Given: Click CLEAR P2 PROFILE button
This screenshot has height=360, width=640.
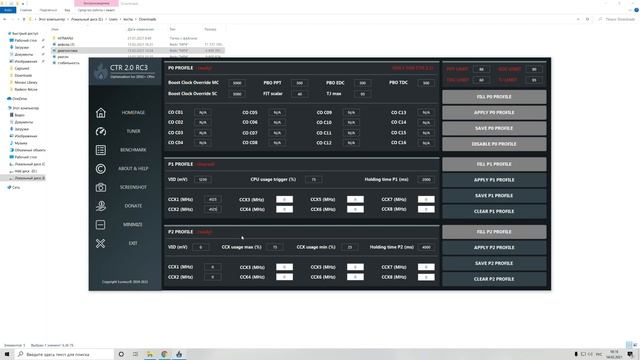Looking at the screenshot, I should (494, 279).
